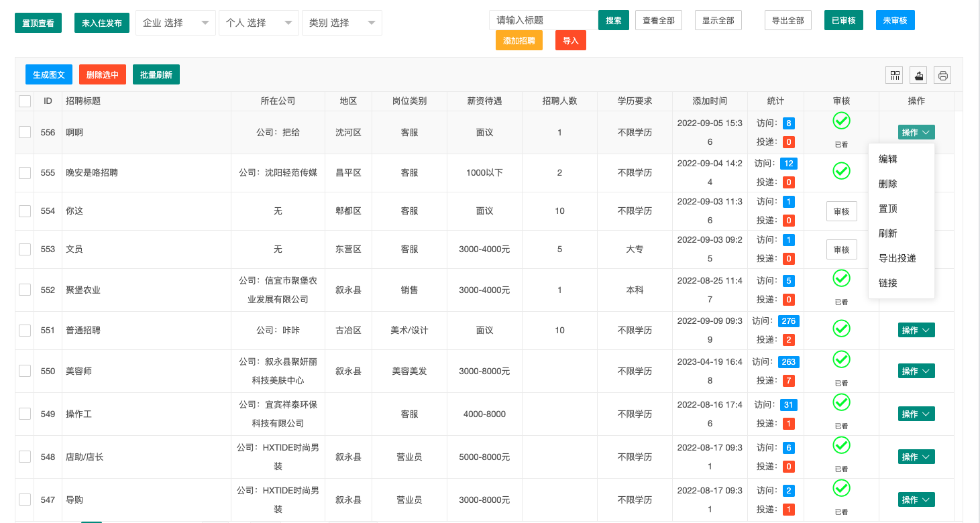Select 链接 from the action menu

point(902,283)
